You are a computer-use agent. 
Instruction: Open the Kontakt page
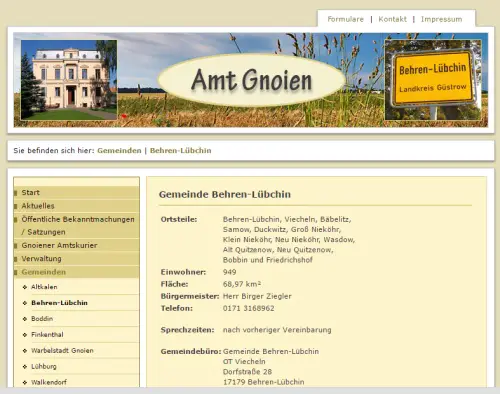[392, 19]
